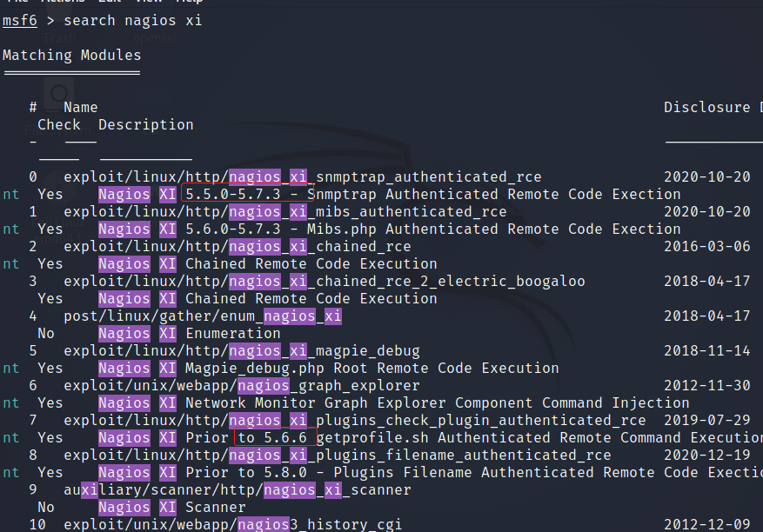763x532 pixels.
Task: Click disclosure date 2020-12-19
Action: 707,456
